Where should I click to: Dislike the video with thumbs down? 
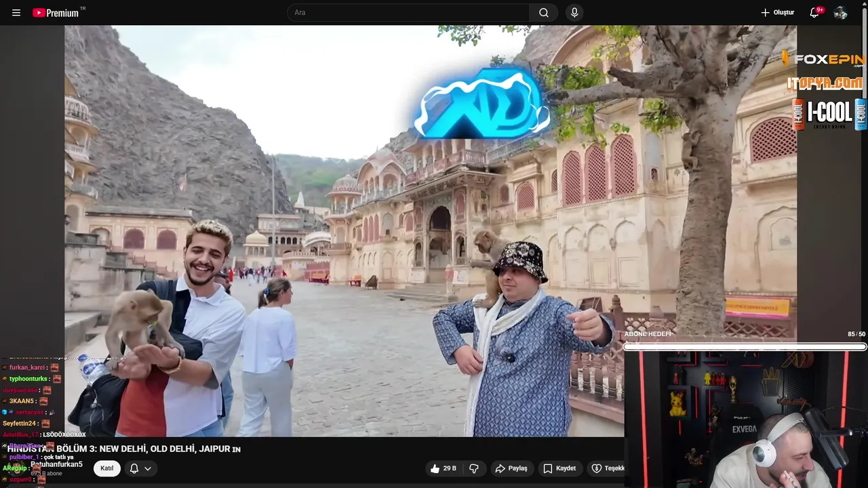click(x=474, y=468)
